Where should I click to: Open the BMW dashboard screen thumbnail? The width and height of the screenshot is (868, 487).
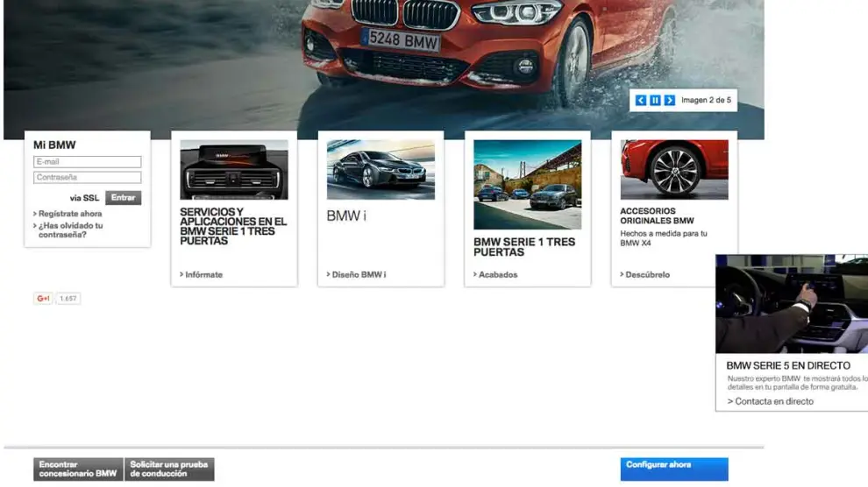(x=234, y=170)
